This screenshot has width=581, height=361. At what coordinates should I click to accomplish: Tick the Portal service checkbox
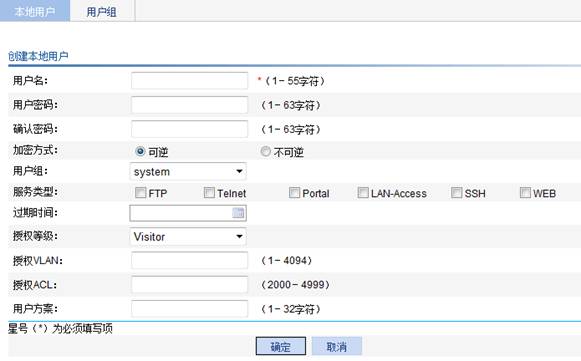(x=294, y=192)
